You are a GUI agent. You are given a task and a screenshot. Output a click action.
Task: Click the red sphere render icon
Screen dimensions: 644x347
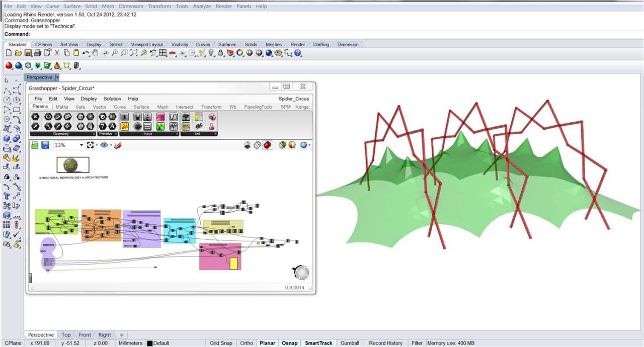coord(9,65)
